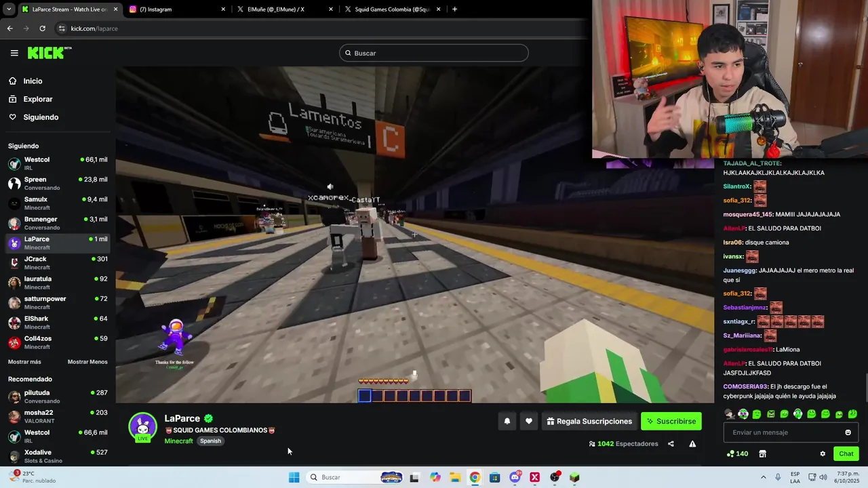Screen dimensions: 868x488
Task: Pick the last emote in the quick emote row
Action: (x=852, y=414)
